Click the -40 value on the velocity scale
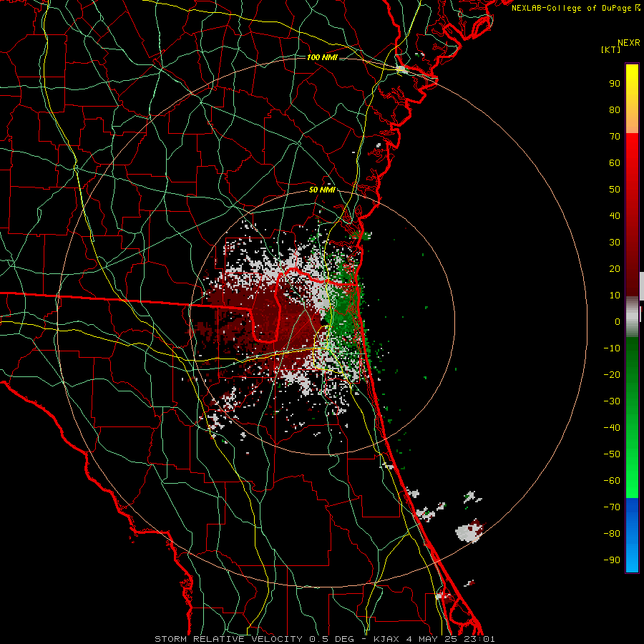Screen dimensions: 644x644 point(612,428)
